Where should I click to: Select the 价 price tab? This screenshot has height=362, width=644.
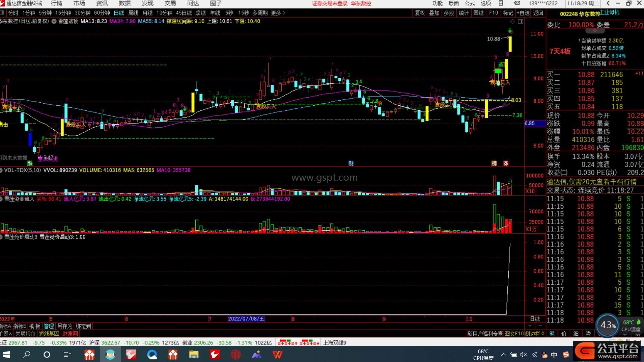coord(564,334)
